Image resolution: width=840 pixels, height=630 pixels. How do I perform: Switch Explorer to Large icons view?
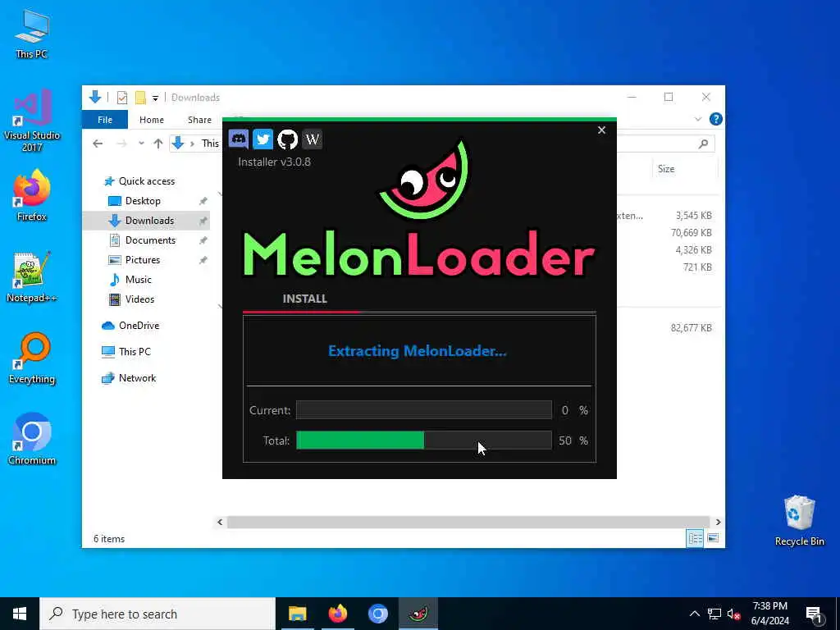point(713,538)
